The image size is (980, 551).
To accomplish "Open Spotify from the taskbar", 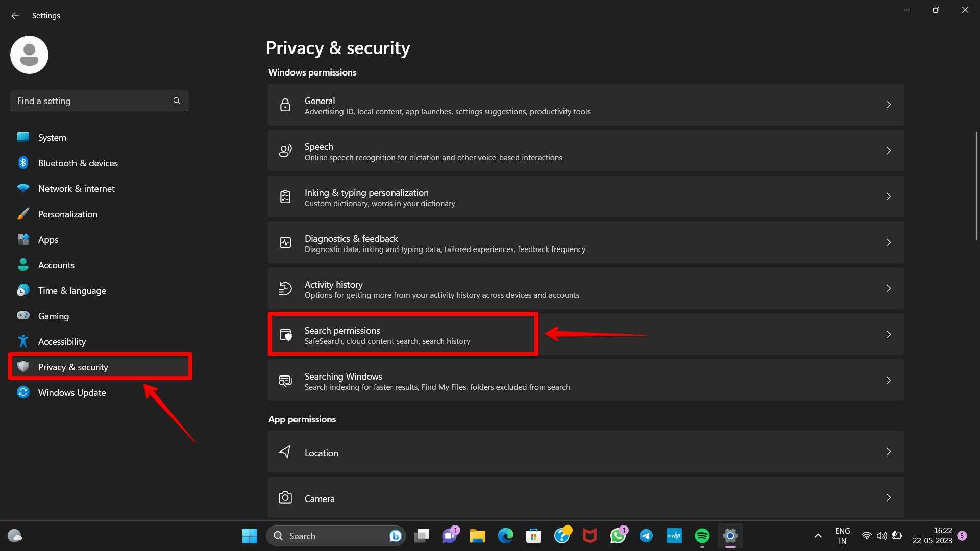I will click(x=702, y=536).
